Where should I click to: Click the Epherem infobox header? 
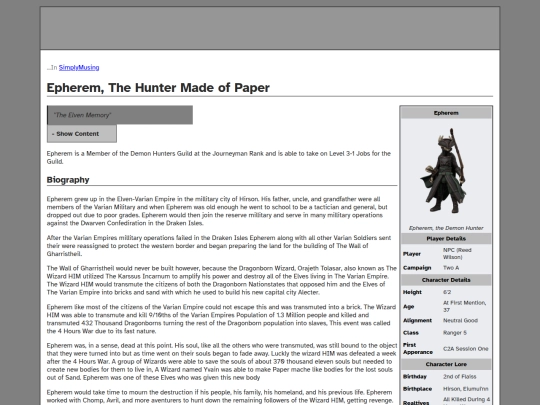446,113
